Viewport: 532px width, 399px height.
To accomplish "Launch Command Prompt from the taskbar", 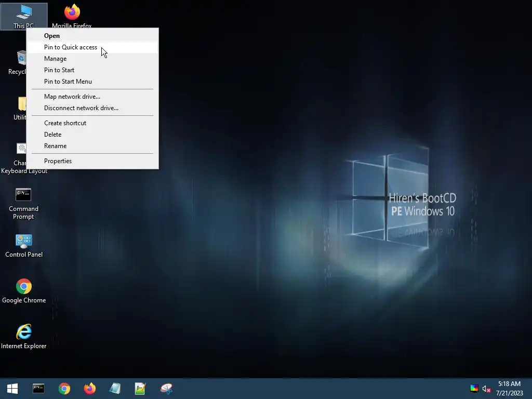I will 38,389.
